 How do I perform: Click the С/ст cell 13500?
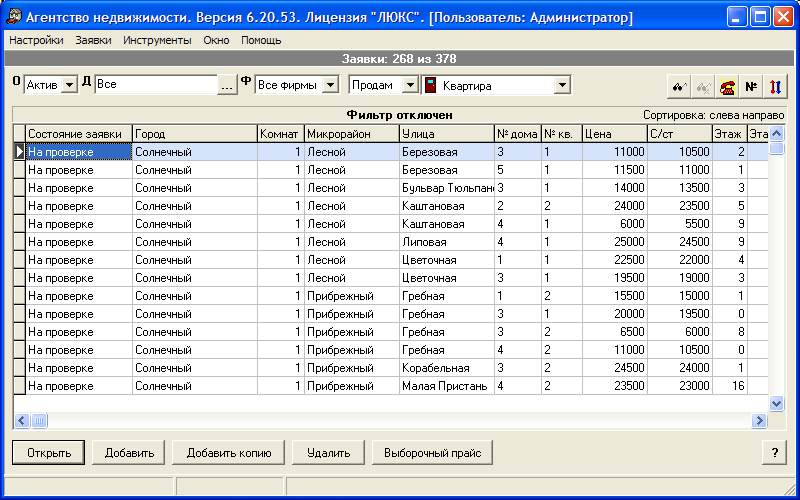pyautogui.click(x=680, y=188)
